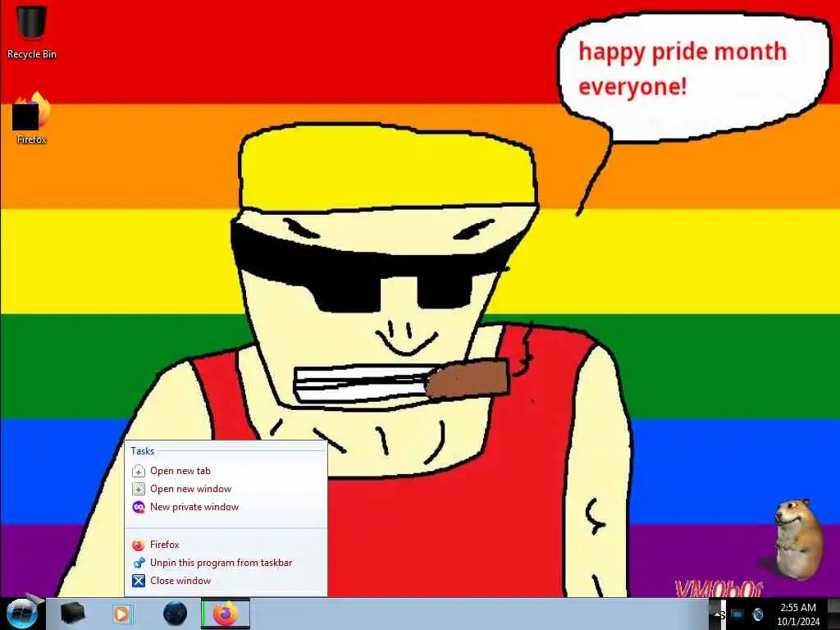Viewport: 840px width, 630px height.
Task: Click the Show desktop strip
Action: click(833, 614)
